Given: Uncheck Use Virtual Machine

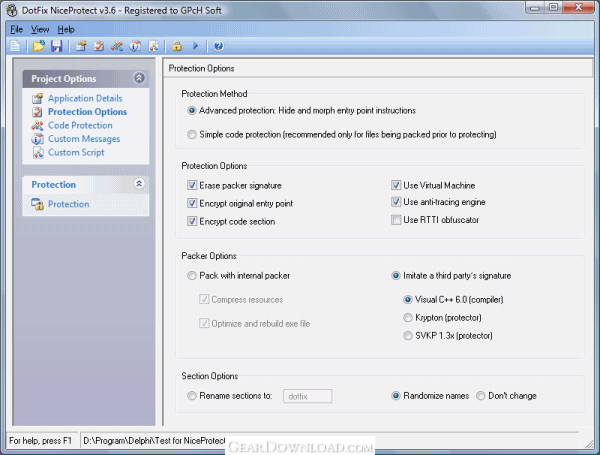Looking at the screenshot, I should (x=396, y=186).
